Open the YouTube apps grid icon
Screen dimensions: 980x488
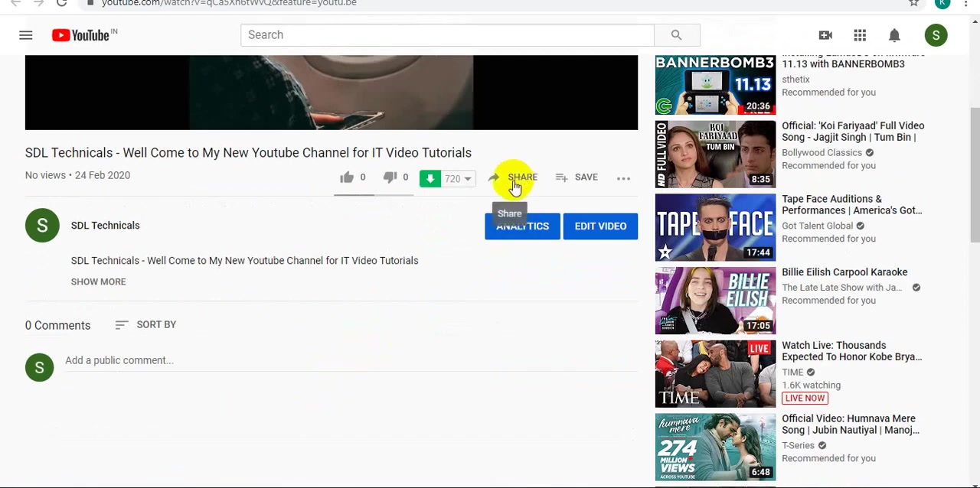860,35
